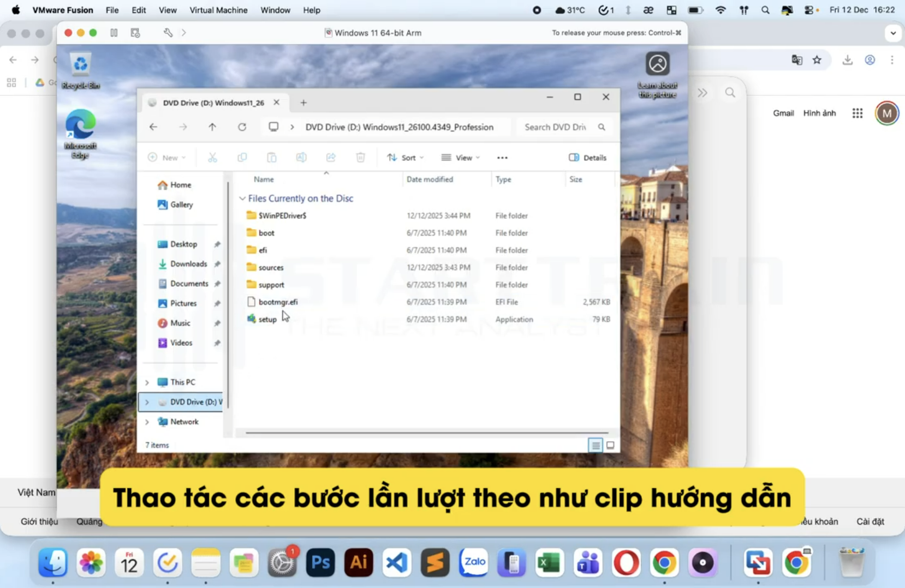The image size is (905, 588).
Task: Unpin Downloads from Quick access
Action: (x=217, y=263)
